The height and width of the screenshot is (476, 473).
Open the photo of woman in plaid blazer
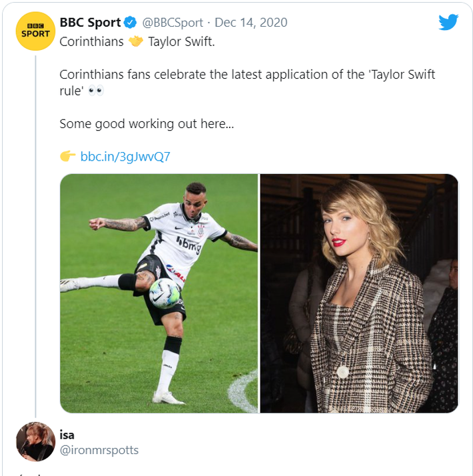click(x=359, y=293)
